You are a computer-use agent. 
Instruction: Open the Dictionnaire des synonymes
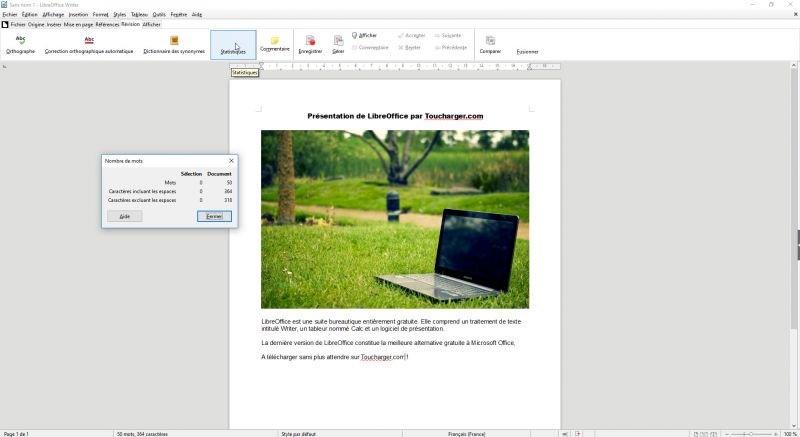click(174, 45)
